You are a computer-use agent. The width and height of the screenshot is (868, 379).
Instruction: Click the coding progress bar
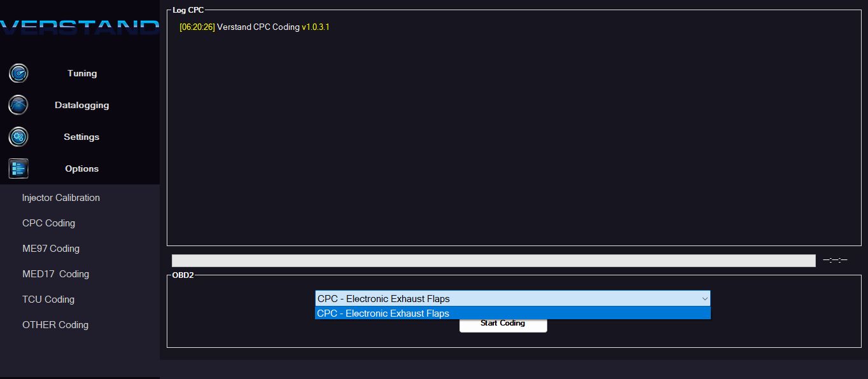[x=493, y=261]
